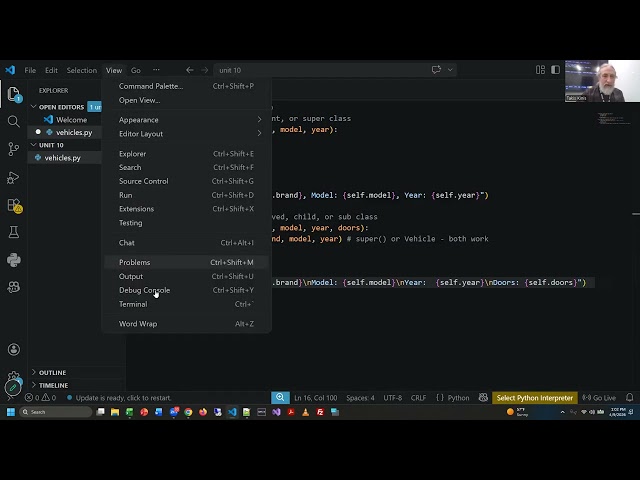Open the more menus ellipsis

156,70
